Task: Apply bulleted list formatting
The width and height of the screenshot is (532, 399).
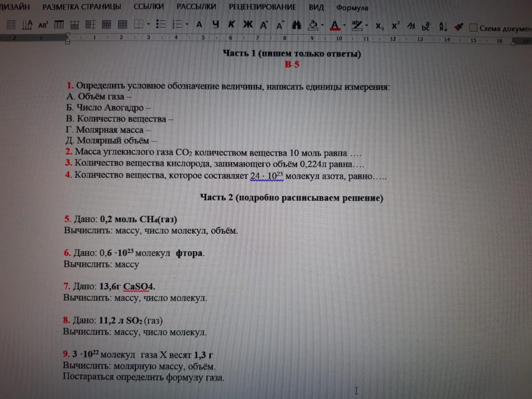Action: (161, 24)
